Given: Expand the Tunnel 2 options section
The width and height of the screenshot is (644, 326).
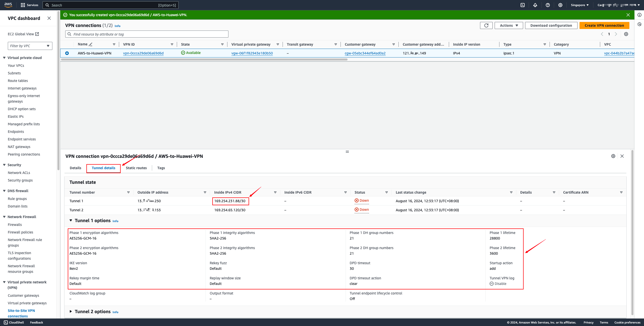Looking at the screenshot, I should [71, 311].
